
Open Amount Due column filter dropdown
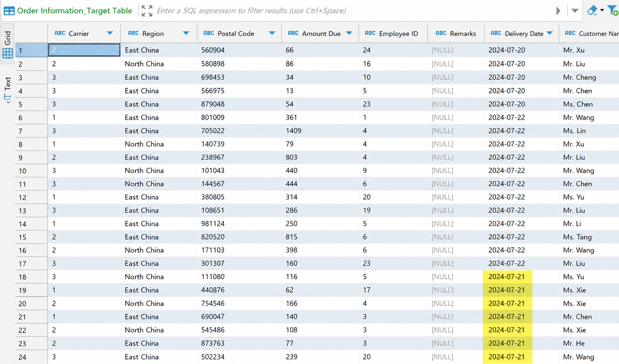pos(349,33)
